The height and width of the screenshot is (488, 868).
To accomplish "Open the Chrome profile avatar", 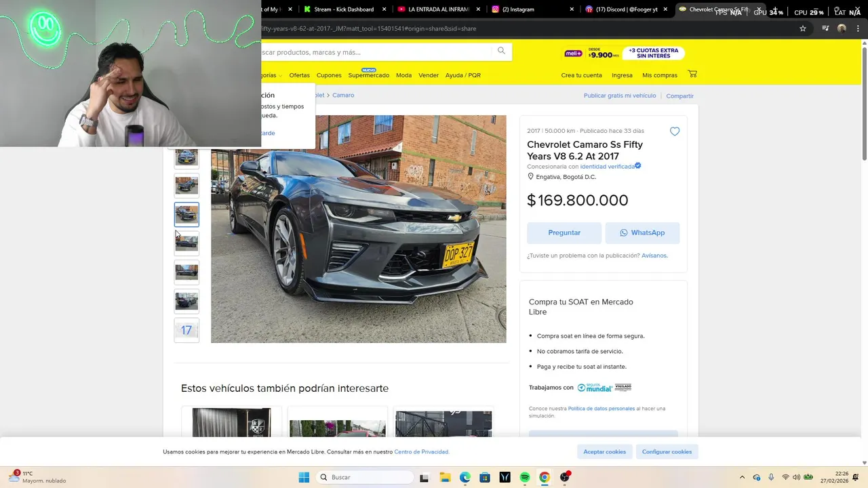I will pos(842,28).
